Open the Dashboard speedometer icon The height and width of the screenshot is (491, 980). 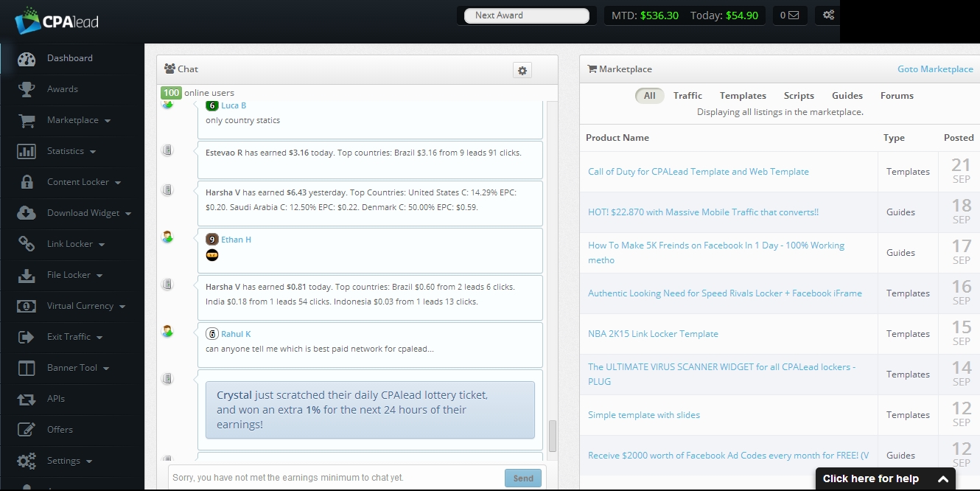point(27,59)
